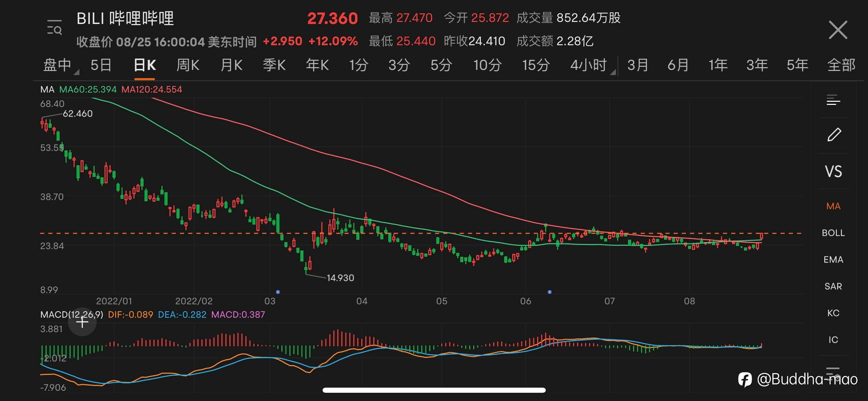Tap the pencil drawing tool icon
Viewport: 868px width, 401px height.
click(834, 135)
